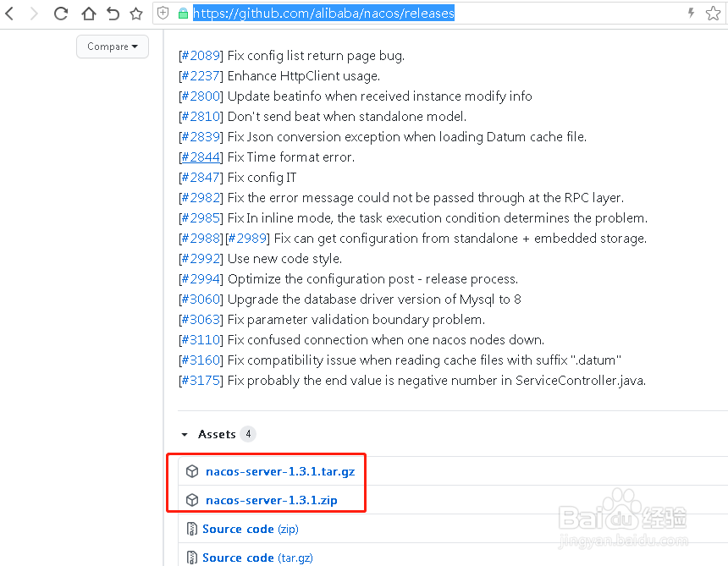Open issue #2839 link
Screen dimensions: 728x566
point(201,137)
